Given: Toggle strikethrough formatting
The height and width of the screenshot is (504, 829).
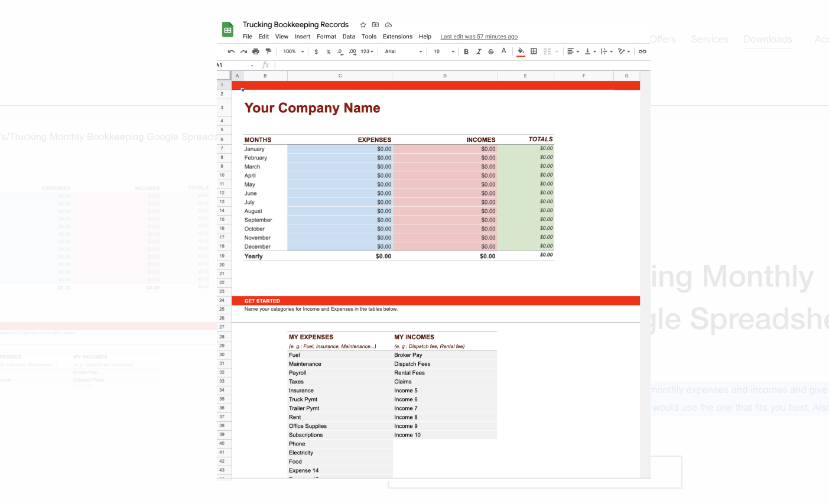Looking at the screenshot, I should 491,51.
